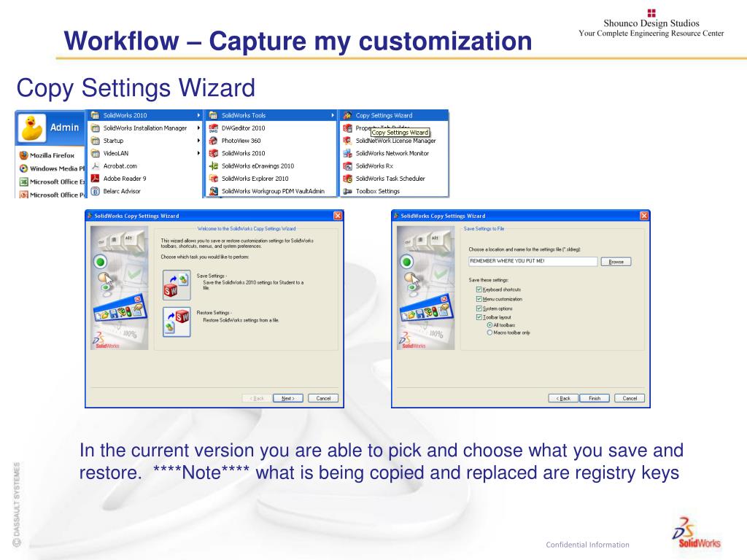Select SolidWorks 2010 folder menu entry

coord(145,115)
